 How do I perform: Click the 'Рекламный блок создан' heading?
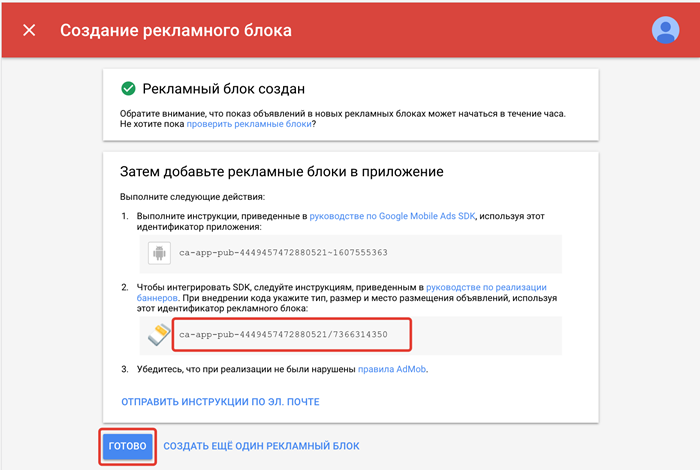tap(223, 88)
